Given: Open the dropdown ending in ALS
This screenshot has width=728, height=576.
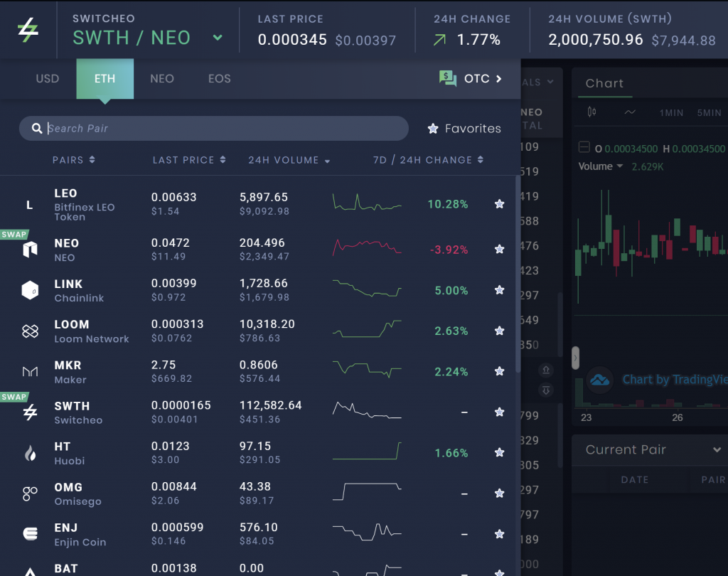Looking at the screenshot, I should [537, 82].
